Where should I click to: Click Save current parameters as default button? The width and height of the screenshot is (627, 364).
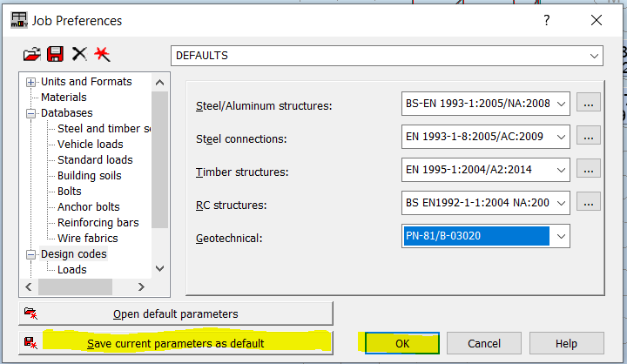[x=176, y=343]
